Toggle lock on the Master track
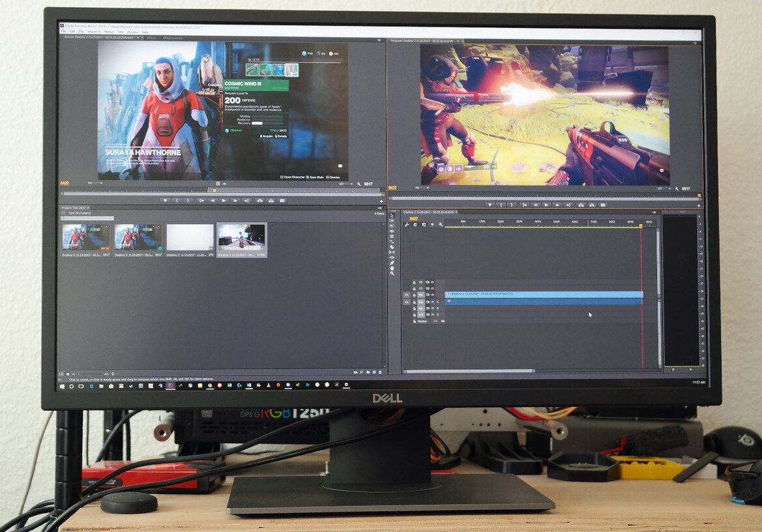The height and width of the screenshot is (532, 762). [x=415, y=321]
